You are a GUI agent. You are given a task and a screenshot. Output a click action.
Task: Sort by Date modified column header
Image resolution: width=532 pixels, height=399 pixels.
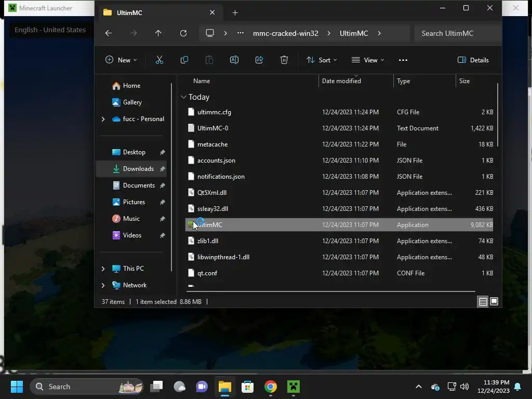coord(341,81)
